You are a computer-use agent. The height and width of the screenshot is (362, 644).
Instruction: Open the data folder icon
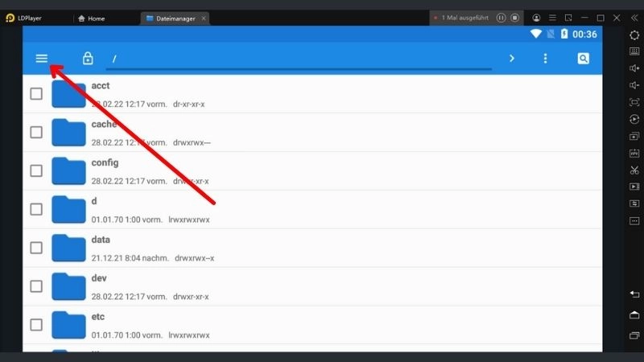point(68,249)
